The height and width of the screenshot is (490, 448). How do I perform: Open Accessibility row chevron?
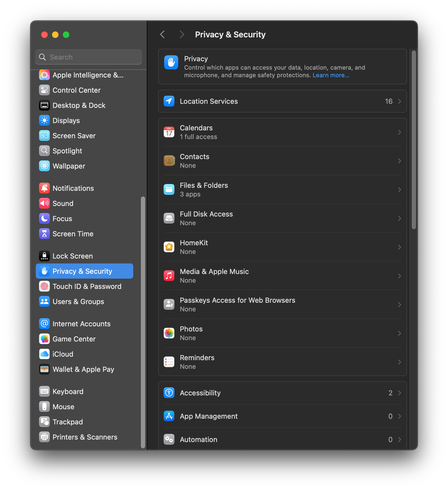pyautogui.click(x=400, y=393)
